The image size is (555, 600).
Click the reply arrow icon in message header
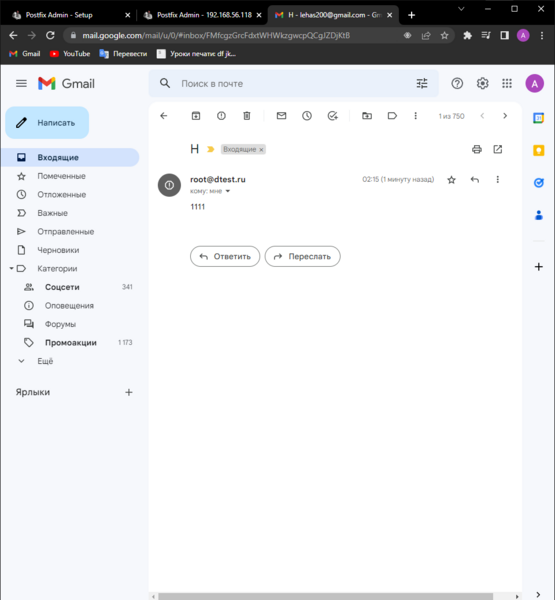(475, 179)
